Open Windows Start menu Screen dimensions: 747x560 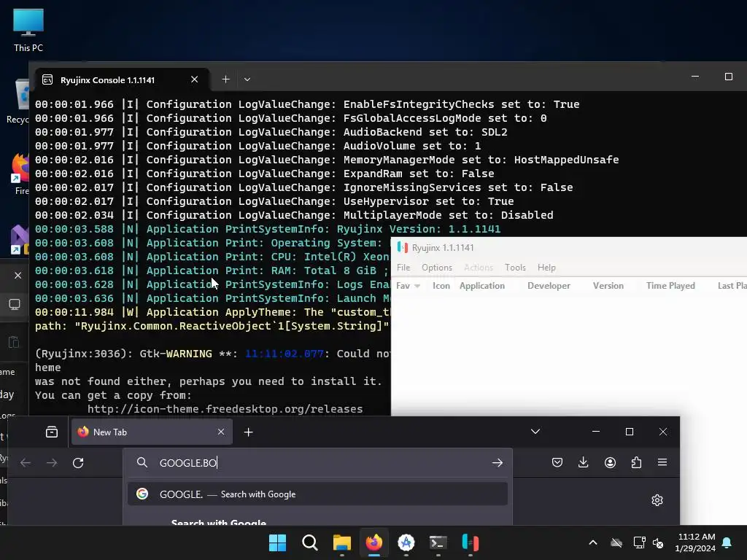(277, 542)
